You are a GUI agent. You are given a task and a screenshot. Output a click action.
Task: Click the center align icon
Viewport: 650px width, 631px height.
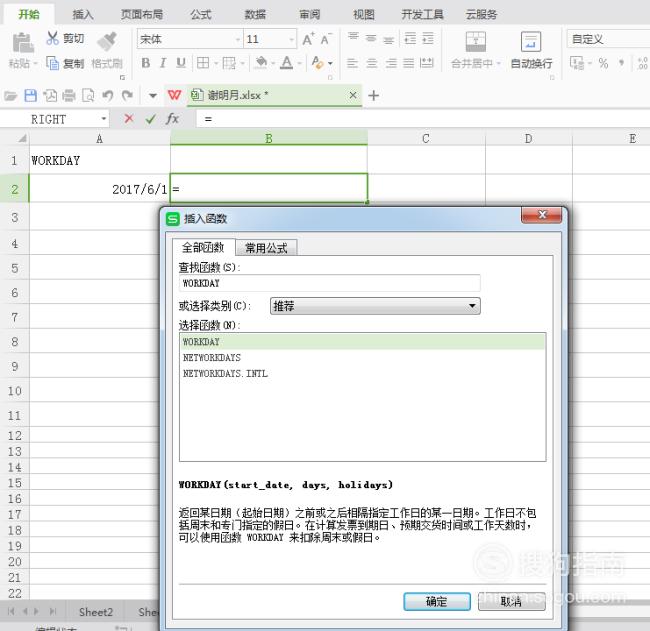[x=372, y=63]
